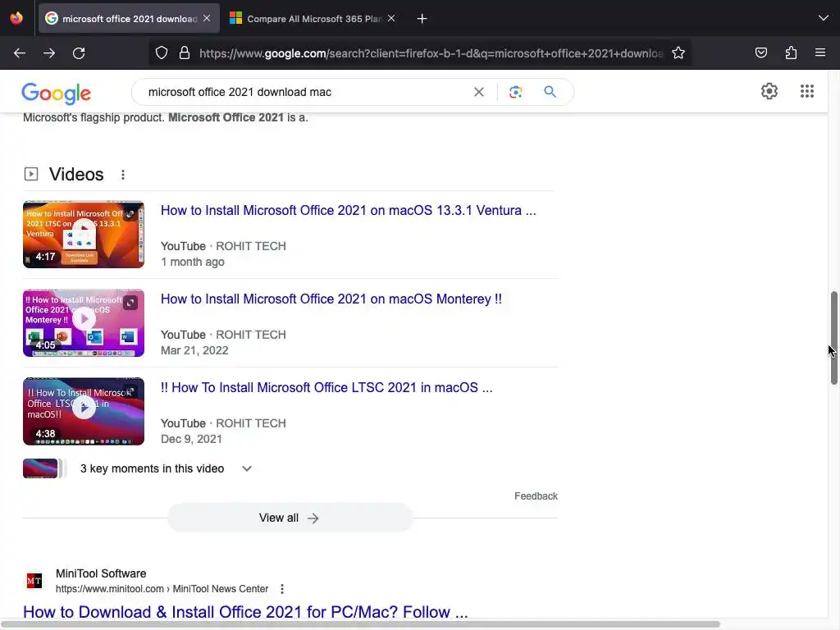Go back to the previous page
The width and height of the screenshot is (840, 630).
coord(20,53)
